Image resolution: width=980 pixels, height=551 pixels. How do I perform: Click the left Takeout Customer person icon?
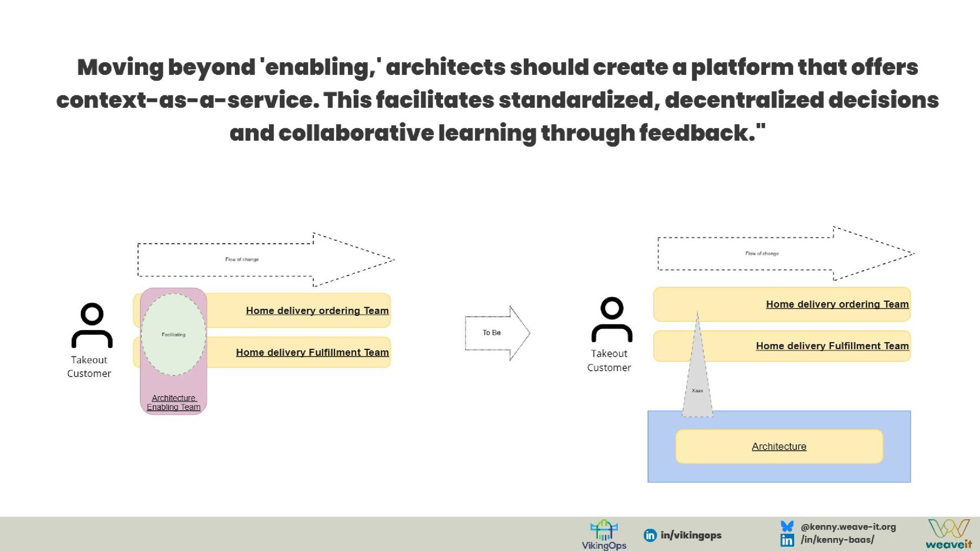click(x=92, y=325)
